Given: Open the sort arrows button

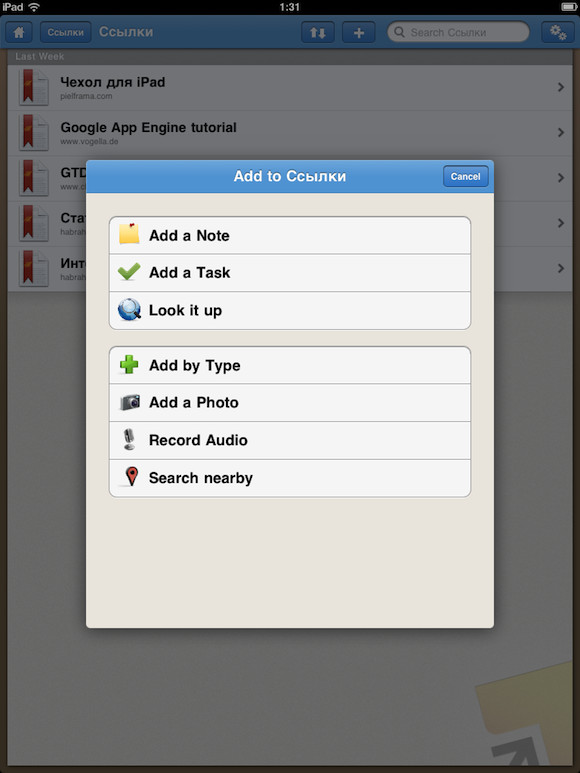Looking at the screenshot, I should click(318, 33).
